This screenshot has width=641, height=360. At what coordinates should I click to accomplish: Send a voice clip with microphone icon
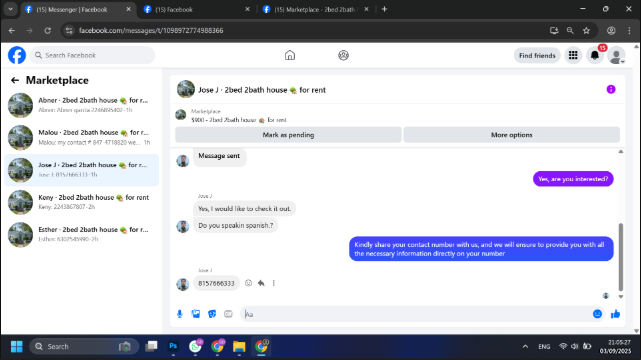click(179, 314)
